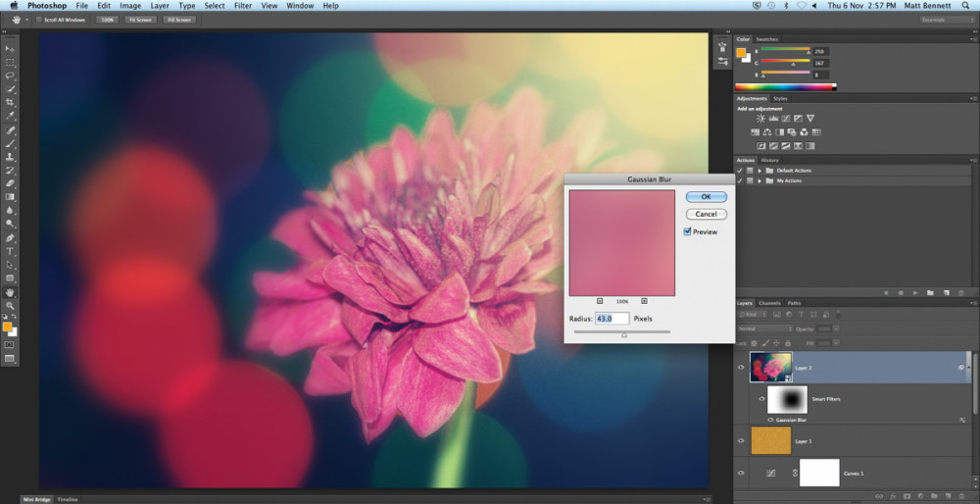Viewport: 980px width, 504px height.
Task: Select the Pen tool
Action: (10, 238)
